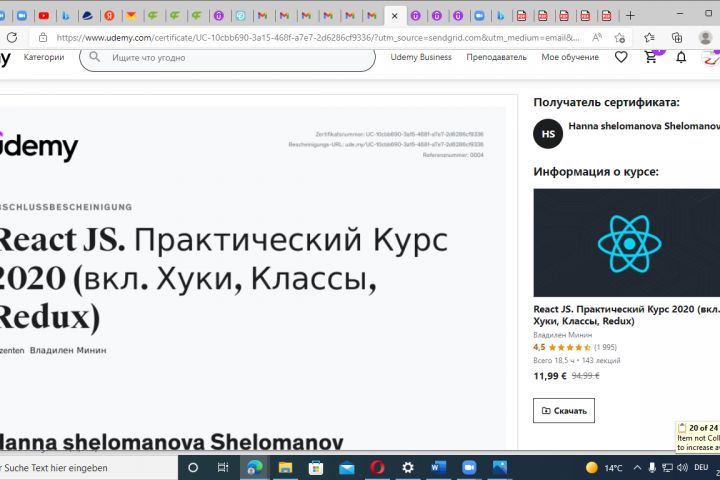
Task: Click the HS recipient avatar
Action: coord(548,134)
